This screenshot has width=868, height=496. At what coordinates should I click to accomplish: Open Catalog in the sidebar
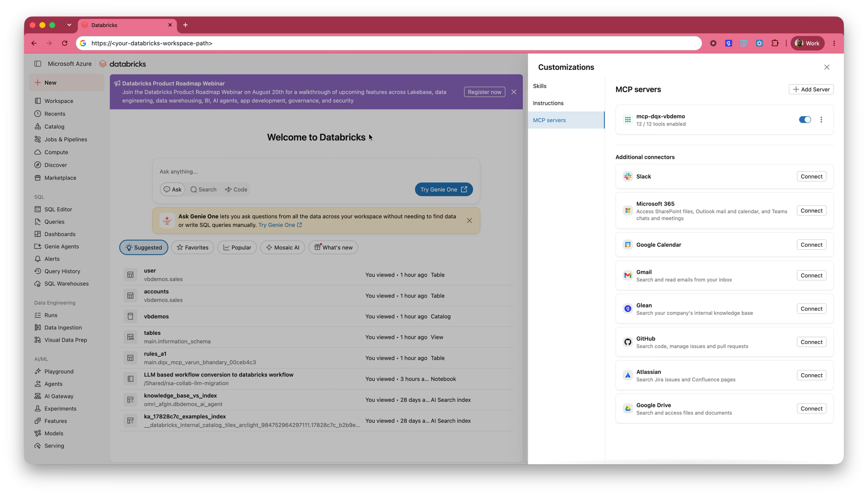coord(54,127)
